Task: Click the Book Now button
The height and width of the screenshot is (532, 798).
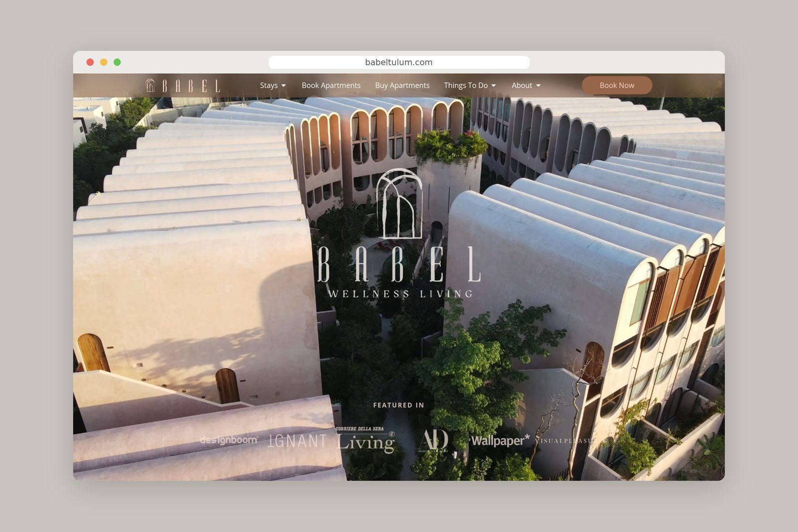Action: tap(617, 85)
